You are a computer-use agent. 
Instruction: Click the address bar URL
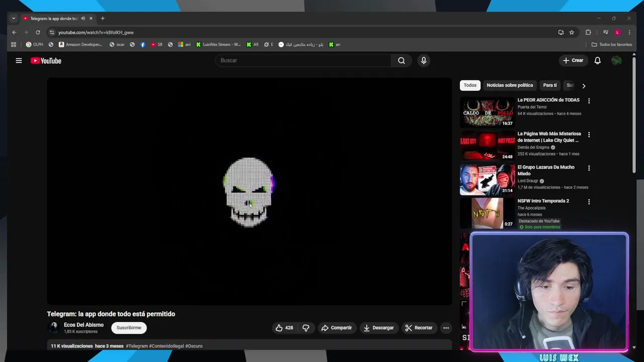click(x=96, y=32)
